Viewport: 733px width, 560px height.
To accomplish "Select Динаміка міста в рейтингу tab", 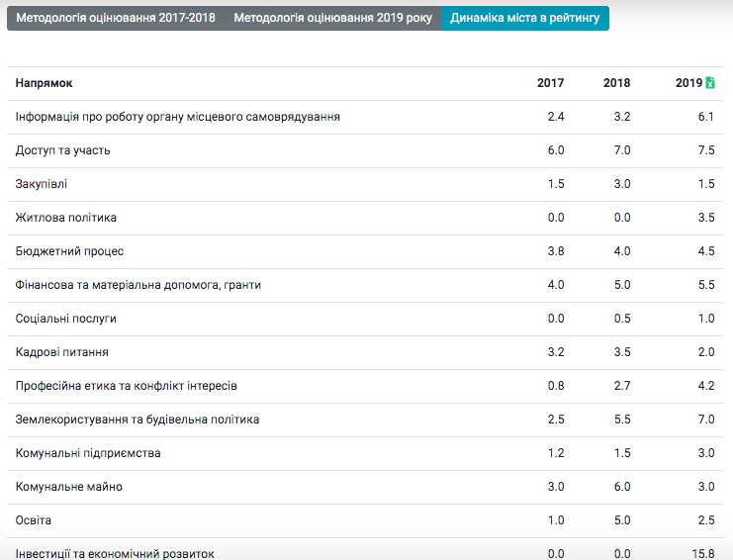I will [525, 18].
